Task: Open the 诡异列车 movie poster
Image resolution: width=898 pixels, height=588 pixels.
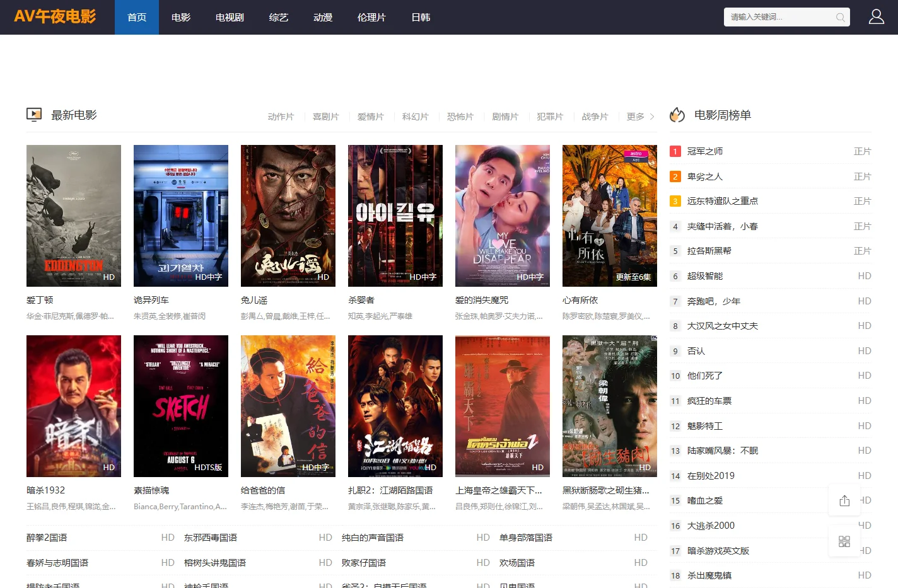Action: pos(181,216)
